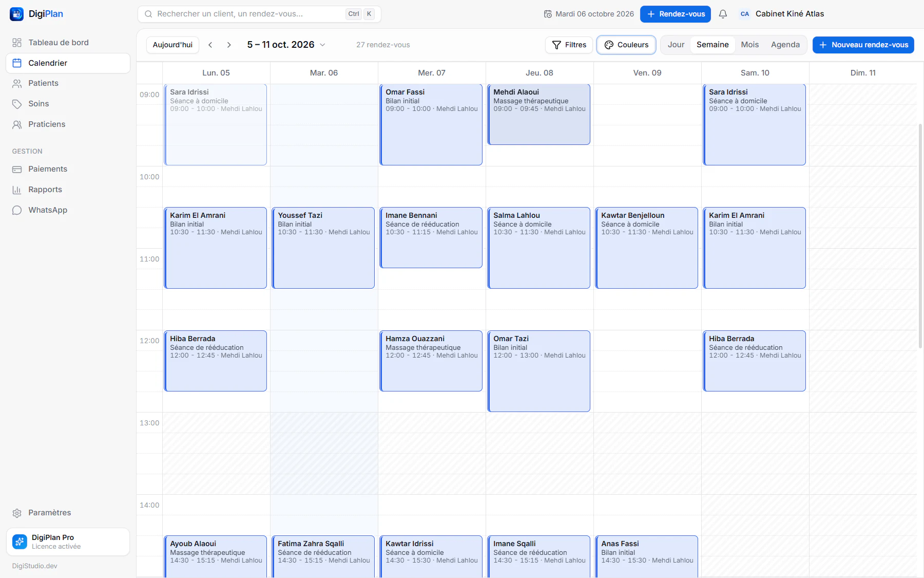Click the date icon beside Mardi 06 octobre
Viewport: 924px width, 578px height.
click(548, 14)
